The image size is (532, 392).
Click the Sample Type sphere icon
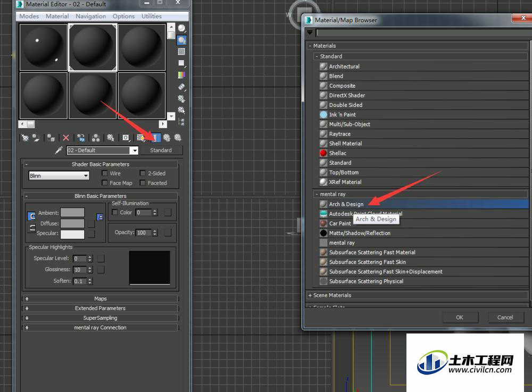coord(182,28)
